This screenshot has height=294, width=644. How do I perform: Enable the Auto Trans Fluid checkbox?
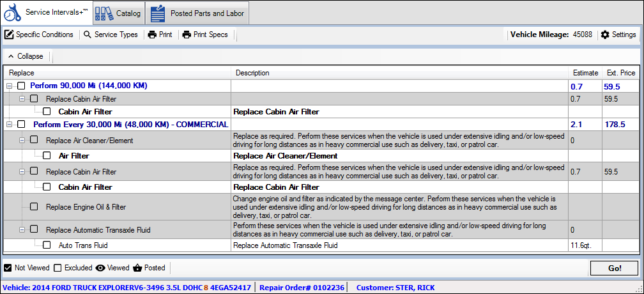pyautogui.click(x=47, y=245)
